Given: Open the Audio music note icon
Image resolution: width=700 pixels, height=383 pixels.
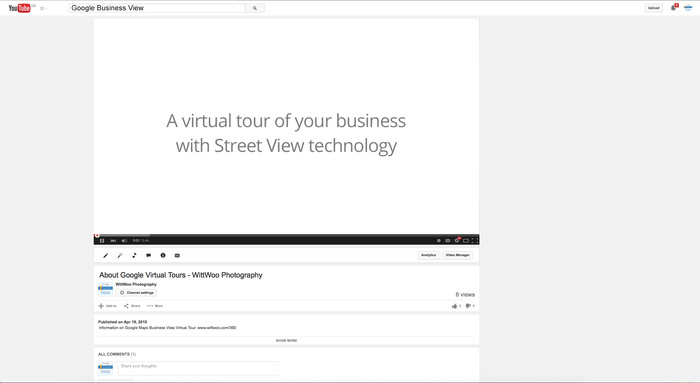Looking at the screenshot, I should [x=134, y=256].
